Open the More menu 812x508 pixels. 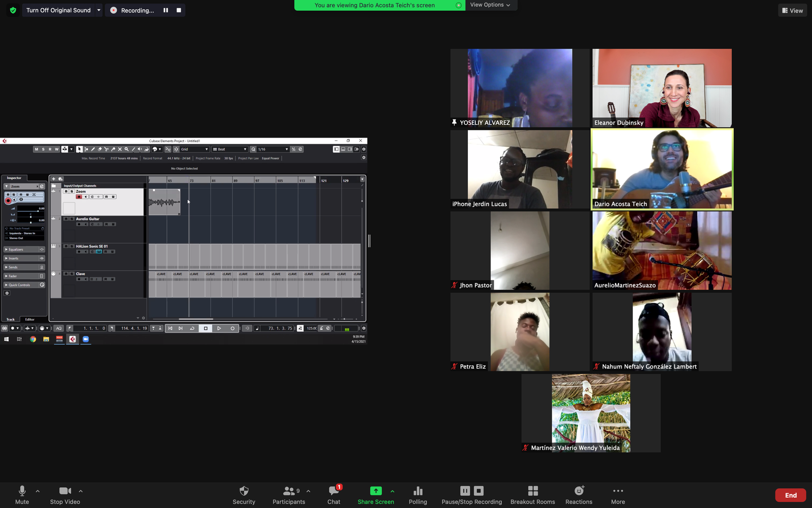[x=618, y=491]
